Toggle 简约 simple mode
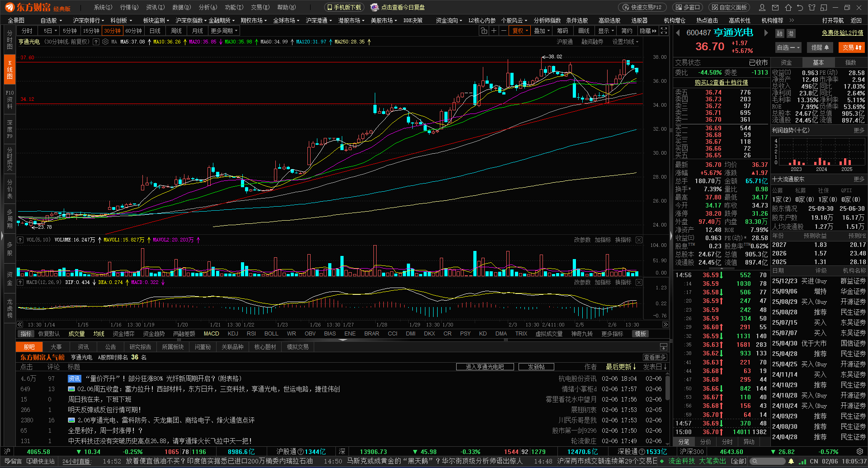 tap(627, 31)
